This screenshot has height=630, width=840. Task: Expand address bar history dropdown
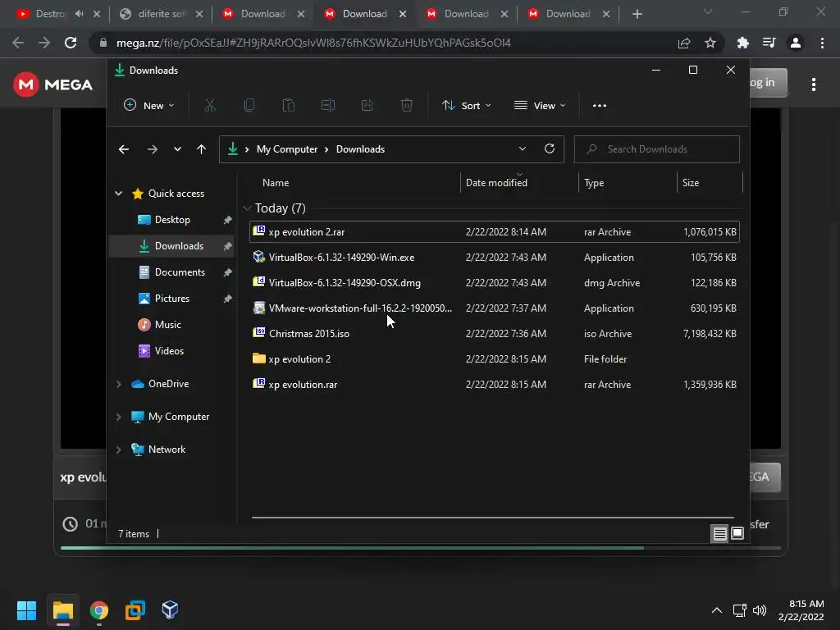[x=523, y=149]
